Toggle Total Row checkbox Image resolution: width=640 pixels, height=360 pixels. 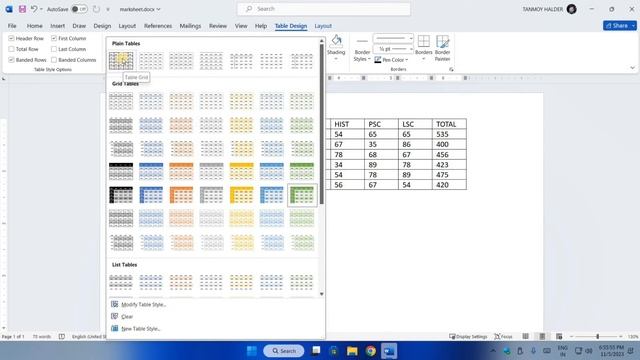(x=11, y=49)
